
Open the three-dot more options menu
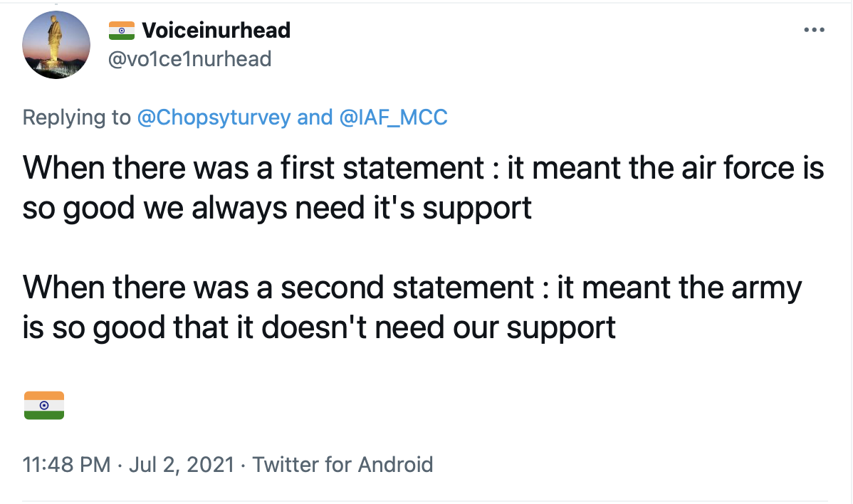(x=813, y=30)
